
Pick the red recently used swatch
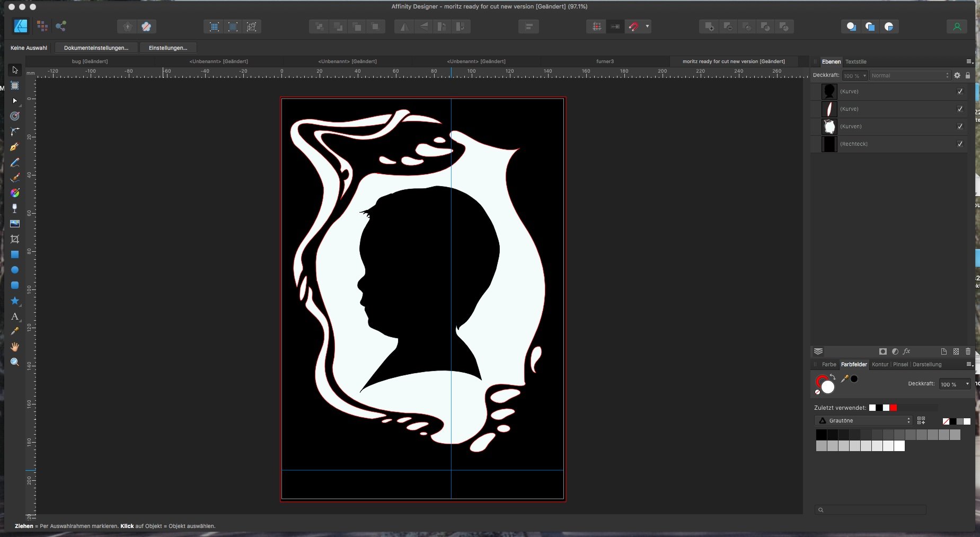pyautogui.click(x=893, y=408)
